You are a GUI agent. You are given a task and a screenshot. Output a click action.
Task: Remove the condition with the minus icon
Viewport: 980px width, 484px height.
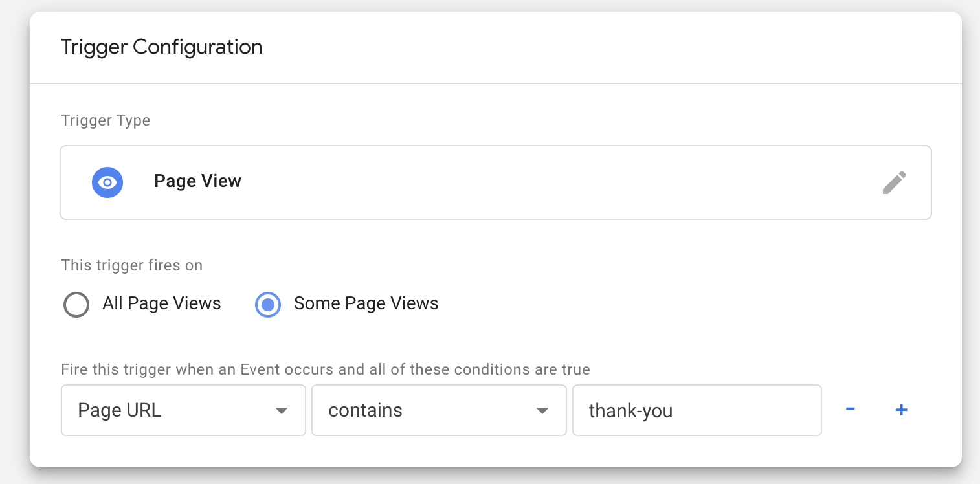(x=851, y=410)
